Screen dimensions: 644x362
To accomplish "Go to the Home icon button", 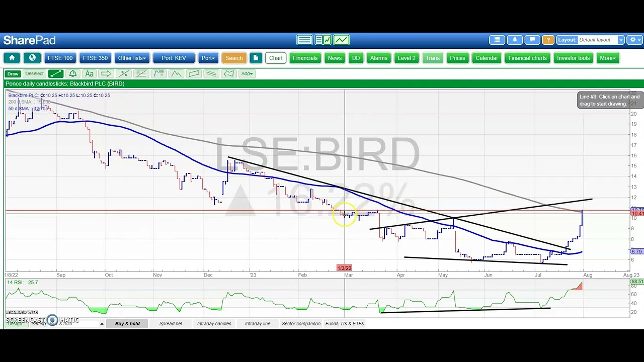I will [12, 58].
